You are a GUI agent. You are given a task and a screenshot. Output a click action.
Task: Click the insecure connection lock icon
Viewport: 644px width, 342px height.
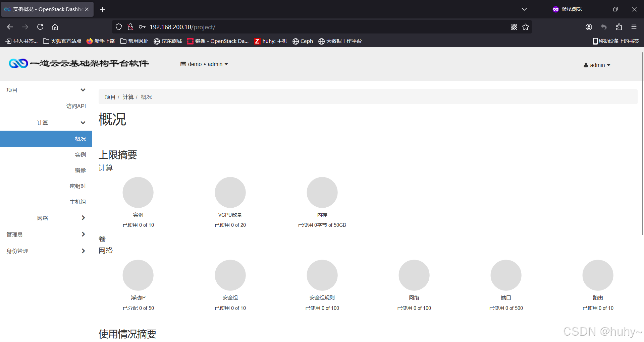130,27
